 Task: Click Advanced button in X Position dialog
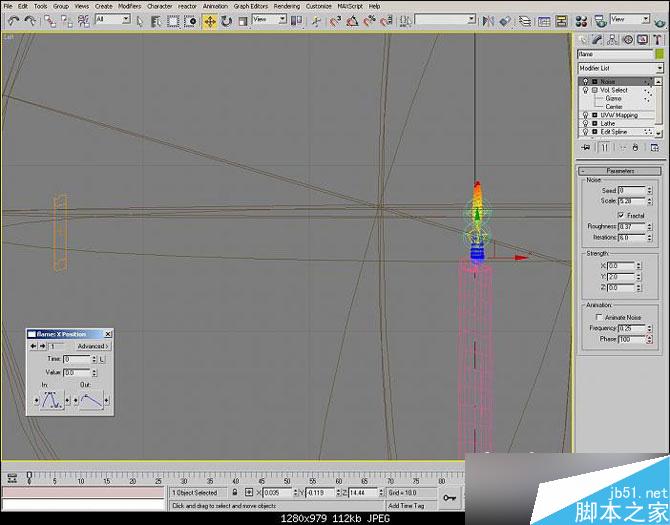92,346
